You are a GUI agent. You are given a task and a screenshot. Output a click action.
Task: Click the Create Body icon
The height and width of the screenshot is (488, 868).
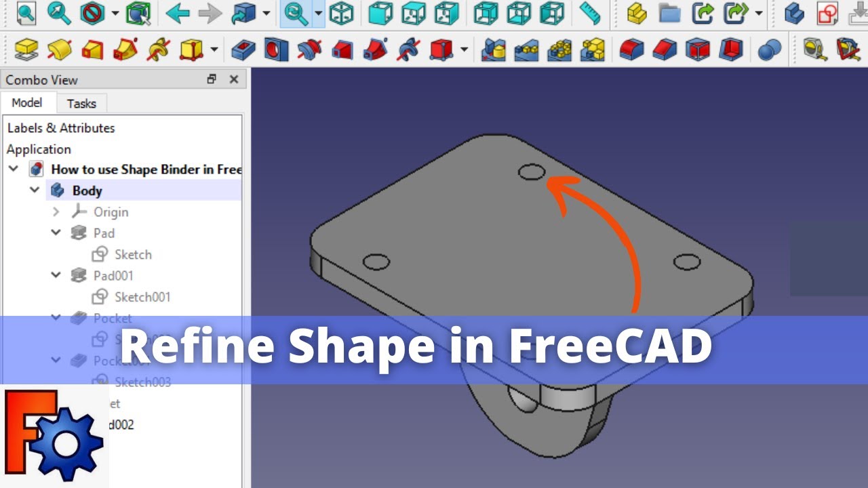pyautogui.click(x=794, y=13)
